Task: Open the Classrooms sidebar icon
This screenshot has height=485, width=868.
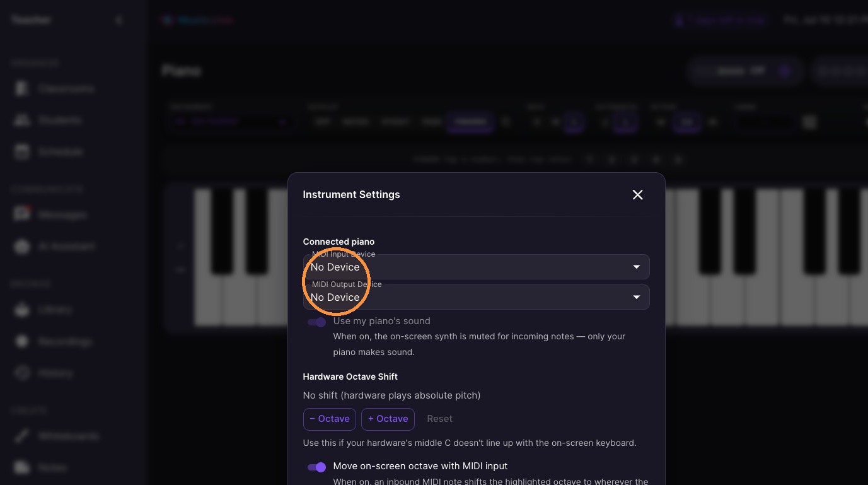Action: pos(22,88)
